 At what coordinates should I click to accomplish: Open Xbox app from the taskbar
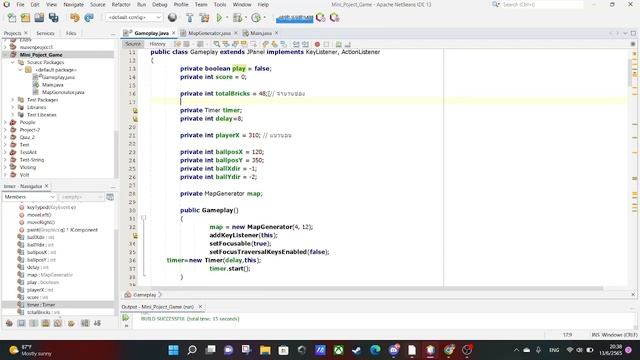pyautogui.click(x=338, y=350)
